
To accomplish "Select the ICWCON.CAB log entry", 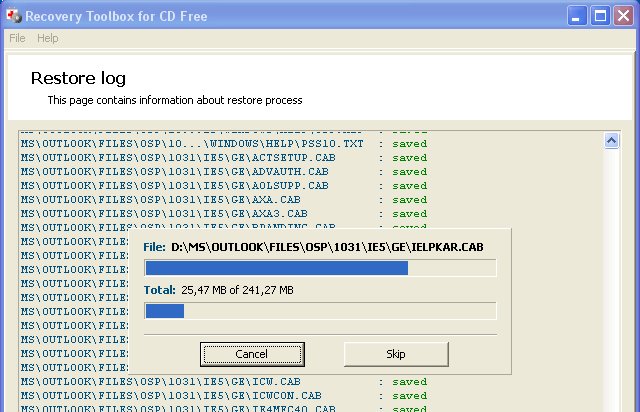I will (x=224, y=396).
